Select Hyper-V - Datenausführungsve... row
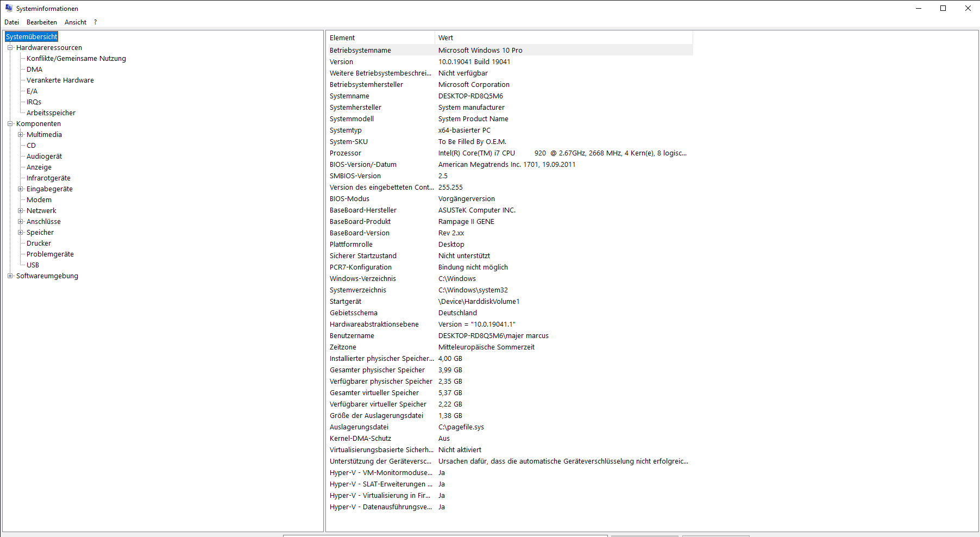980x537 pixels. [x=510, y=507]
